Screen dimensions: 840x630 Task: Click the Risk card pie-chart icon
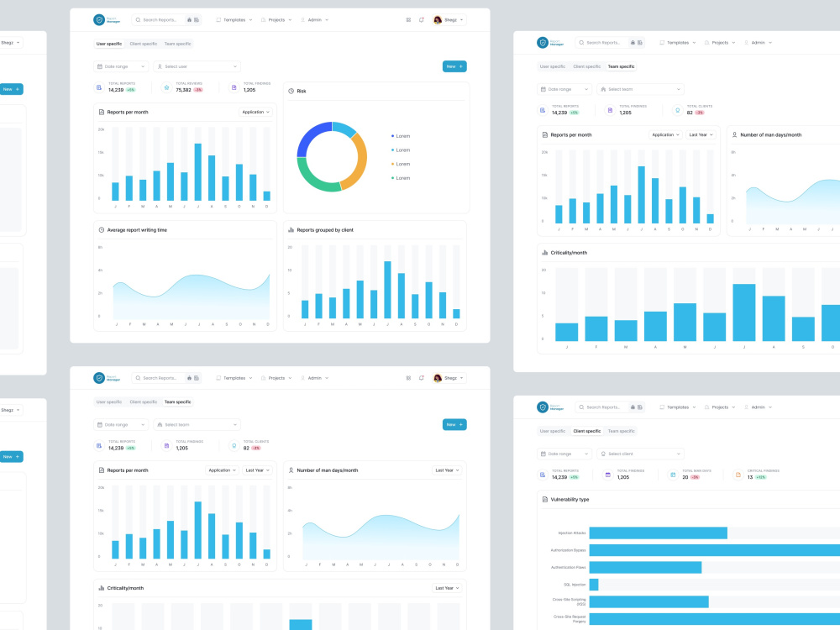(291, 91)
